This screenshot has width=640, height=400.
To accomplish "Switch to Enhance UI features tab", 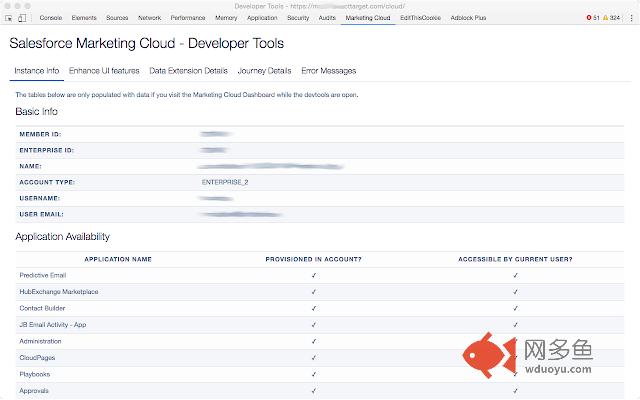I will click(x=104, y=71).
